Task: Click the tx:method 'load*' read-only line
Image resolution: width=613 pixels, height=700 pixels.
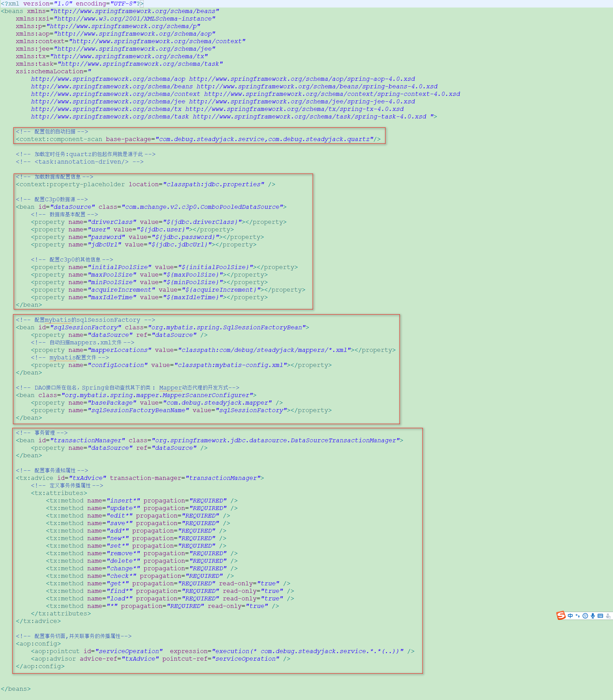Action: 170,599
